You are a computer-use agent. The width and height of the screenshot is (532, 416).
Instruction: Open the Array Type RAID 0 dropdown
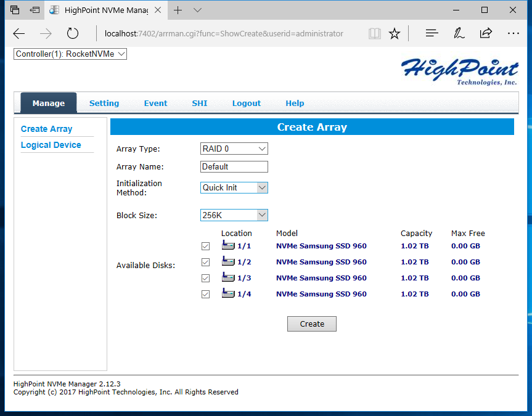(x=234, y=149)
